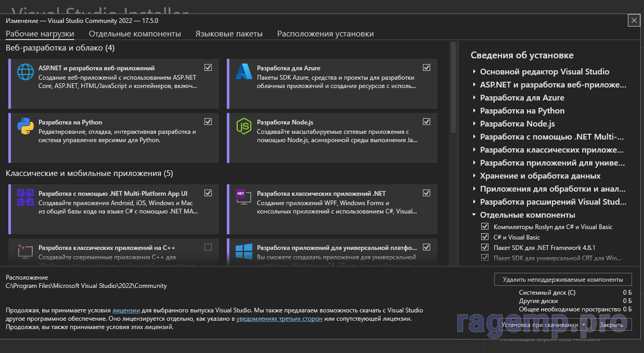Click the Azure workload icon
The image size is (644, 353).
pyautogui.click(x=243, y=71)
